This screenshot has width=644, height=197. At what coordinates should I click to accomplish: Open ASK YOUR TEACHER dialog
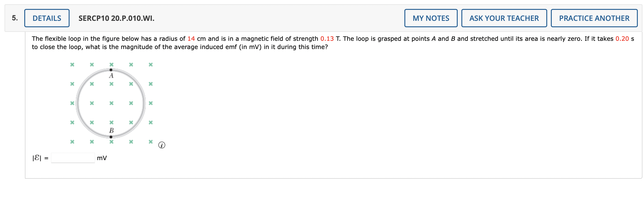coord(504,18)
